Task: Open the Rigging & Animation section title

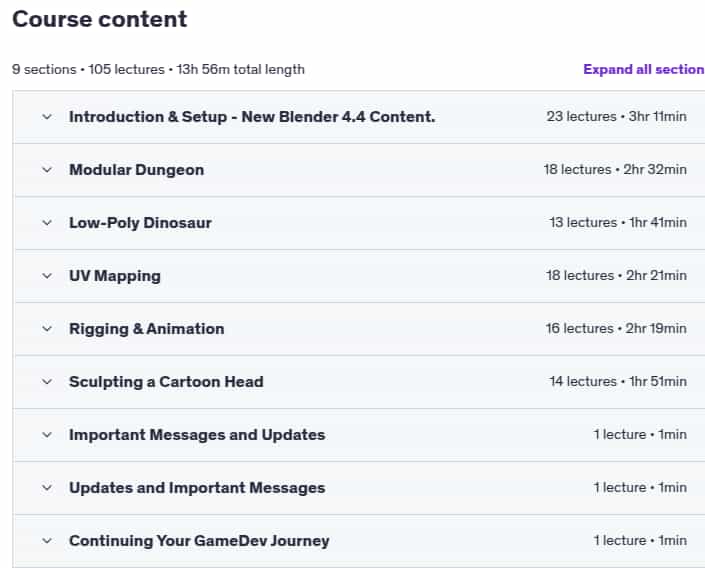Action: pos(147,329)
